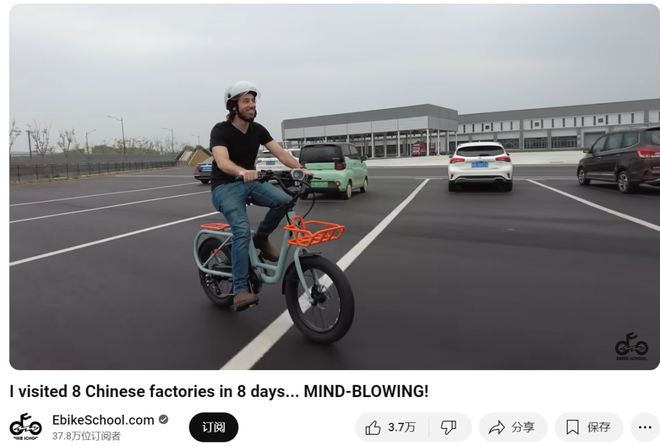The image size is (660, 446).
Task: Select the 分享 share label
Action: (x=523, y=427)
